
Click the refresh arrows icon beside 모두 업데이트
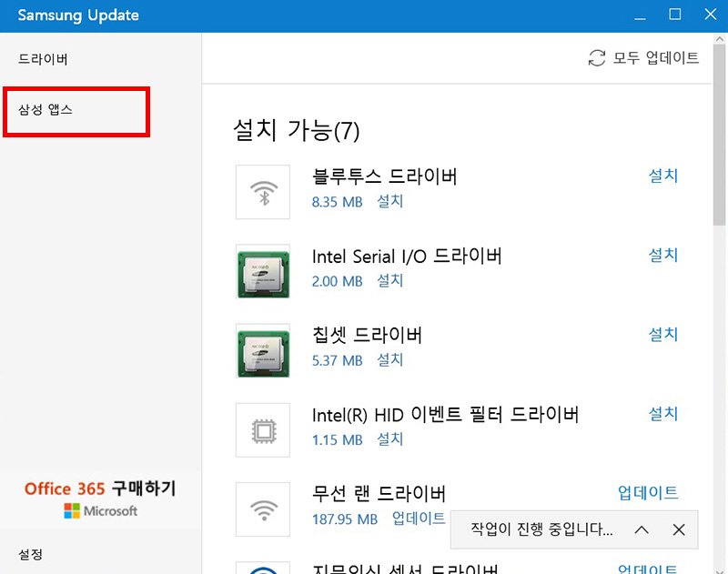[597, 58]
